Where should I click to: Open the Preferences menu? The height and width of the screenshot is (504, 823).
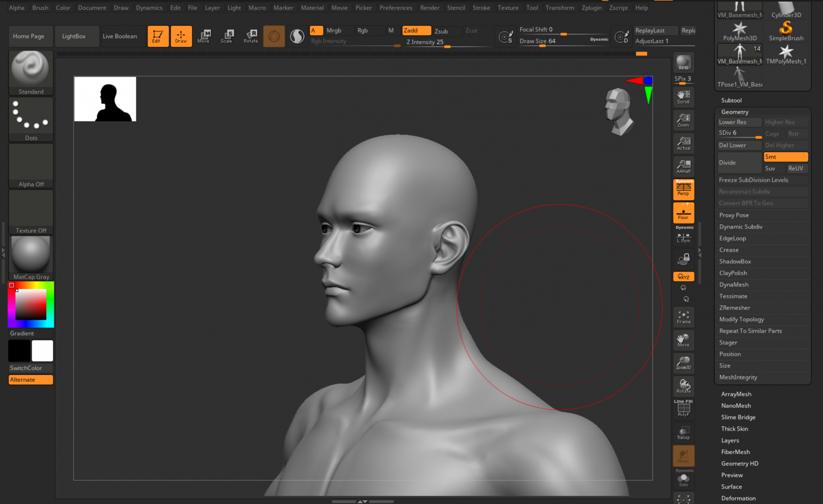(396, 7)
